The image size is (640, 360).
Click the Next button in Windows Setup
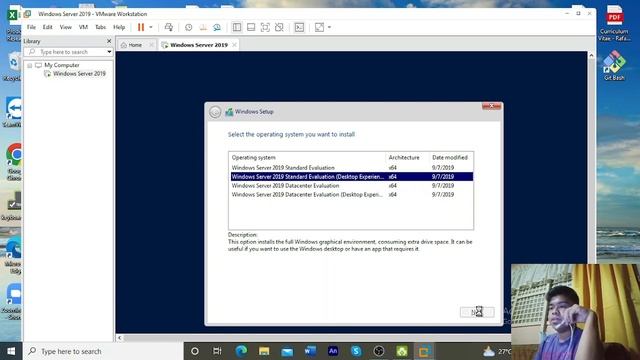tap(477, 312)
